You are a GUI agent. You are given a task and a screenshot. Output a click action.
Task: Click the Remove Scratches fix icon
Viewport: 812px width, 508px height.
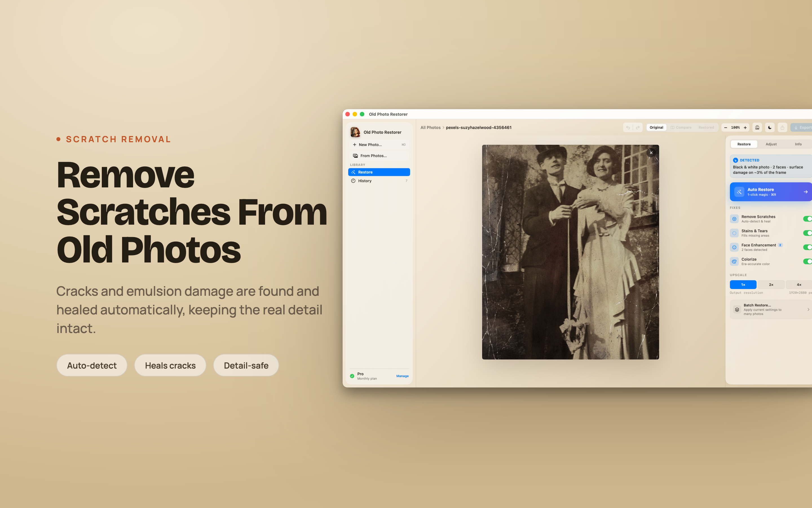(734, 219)
